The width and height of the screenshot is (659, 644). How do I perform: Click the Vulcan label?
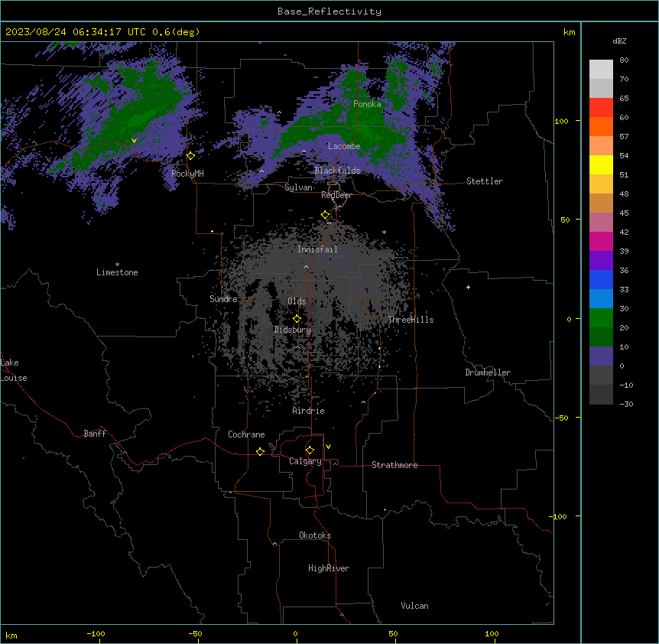click(x=414, y=606)
